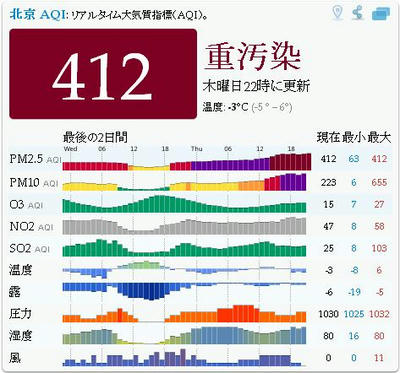Click the share icon in the header
The width and height of the screenshot is (400, 373).
(x=358, y=13)
